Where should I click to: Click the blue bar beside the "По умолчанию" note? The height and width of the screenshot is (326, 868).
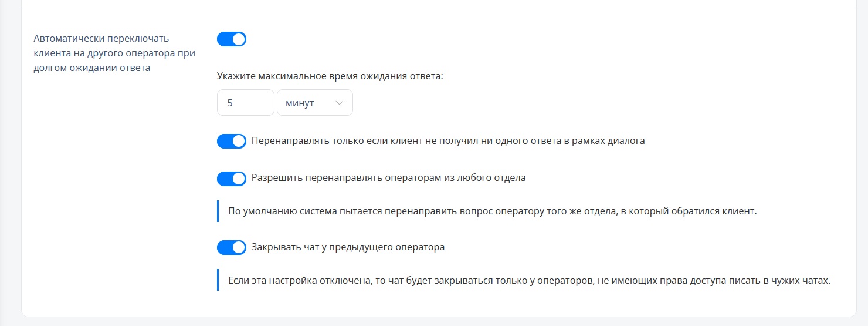[x=218, y=211]
